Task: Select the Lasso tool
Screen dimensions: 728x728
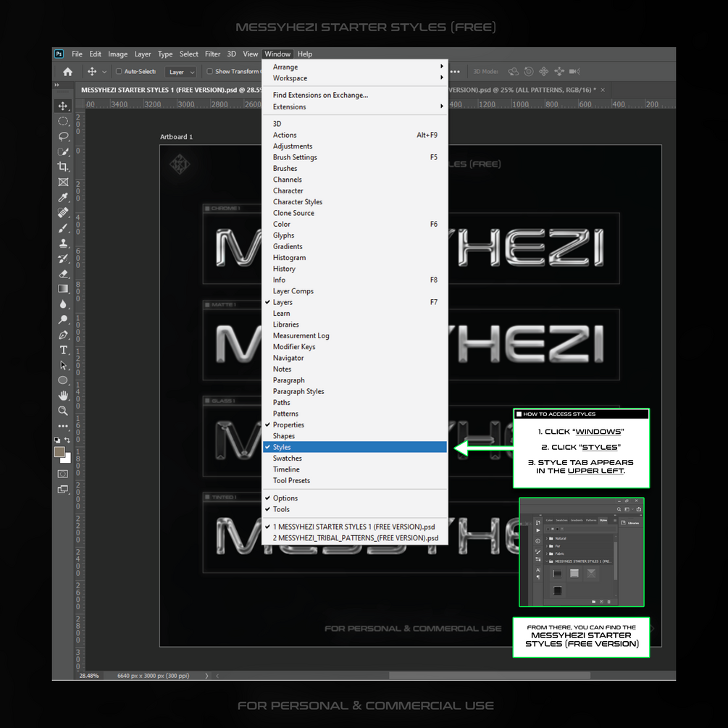Action: [x=63, y=136]
